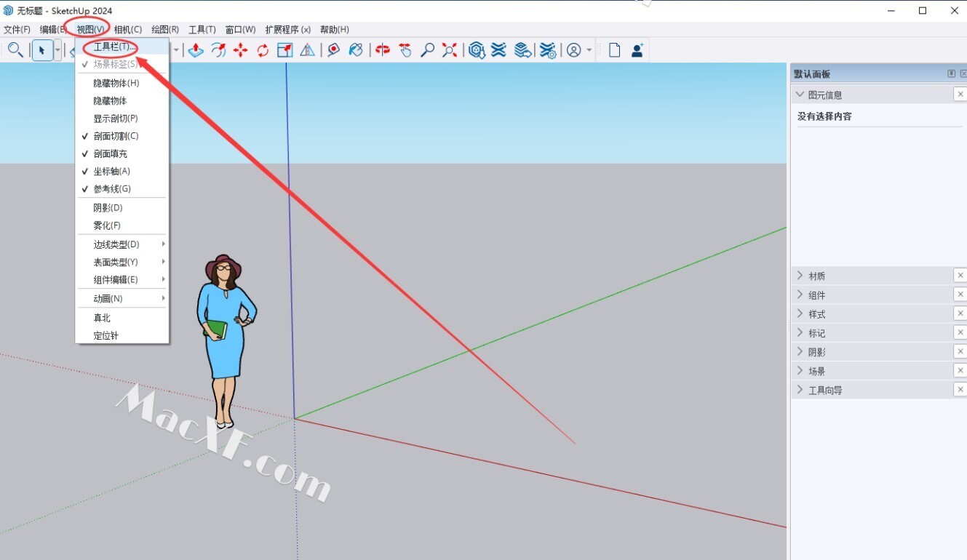Toggle 隐藏物体(H) in the View menu
967x560 pixels.
tap(122, 83)
